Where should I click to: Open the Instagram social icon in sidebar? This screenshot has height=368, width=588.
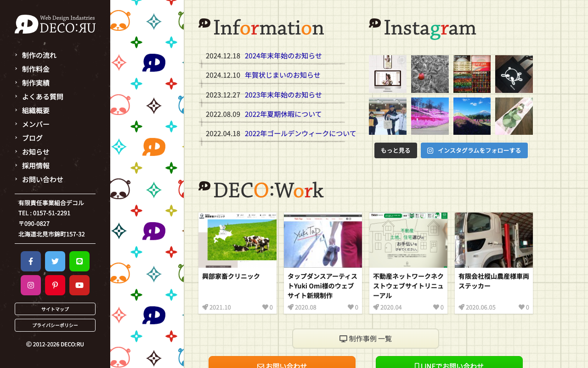click(x=31, y=285)
